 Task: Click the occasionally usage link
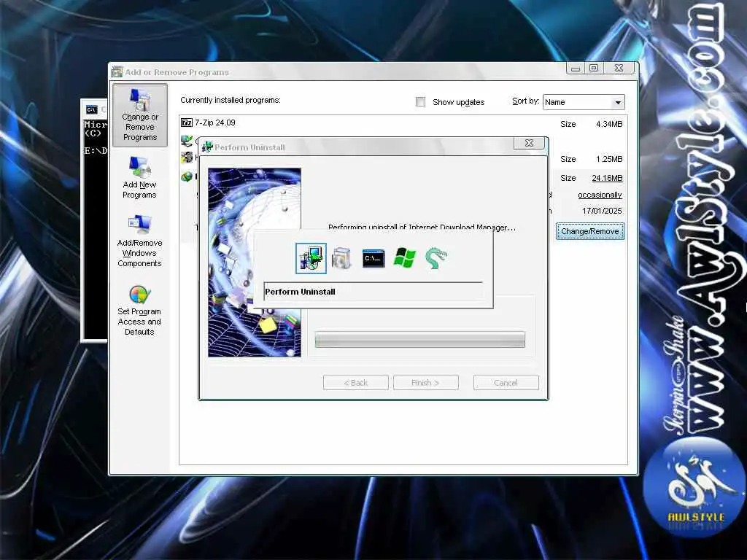pyautogui.click(x=600, y=195)
